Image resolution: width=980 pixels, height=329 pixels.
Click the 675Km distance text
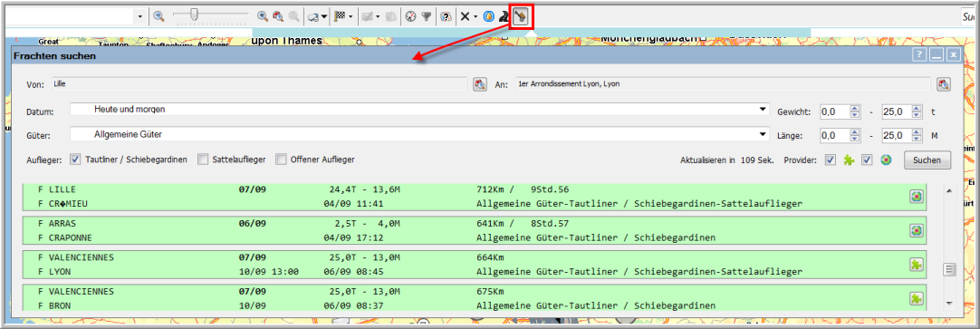point(490,291)
